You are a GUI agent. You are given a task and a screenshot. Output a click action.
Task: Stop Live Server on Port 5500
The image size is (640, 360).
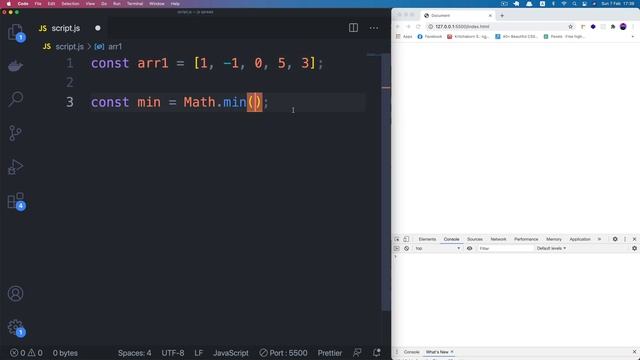283,353
